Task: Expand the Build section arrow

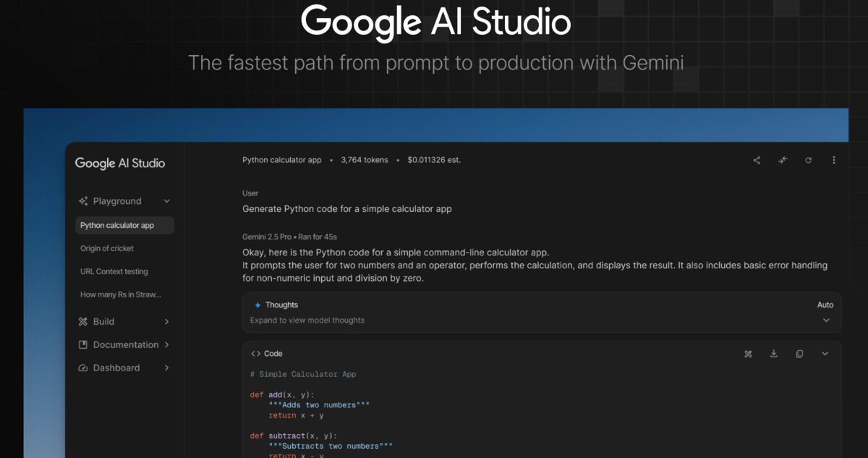Action: coord(167,321)
